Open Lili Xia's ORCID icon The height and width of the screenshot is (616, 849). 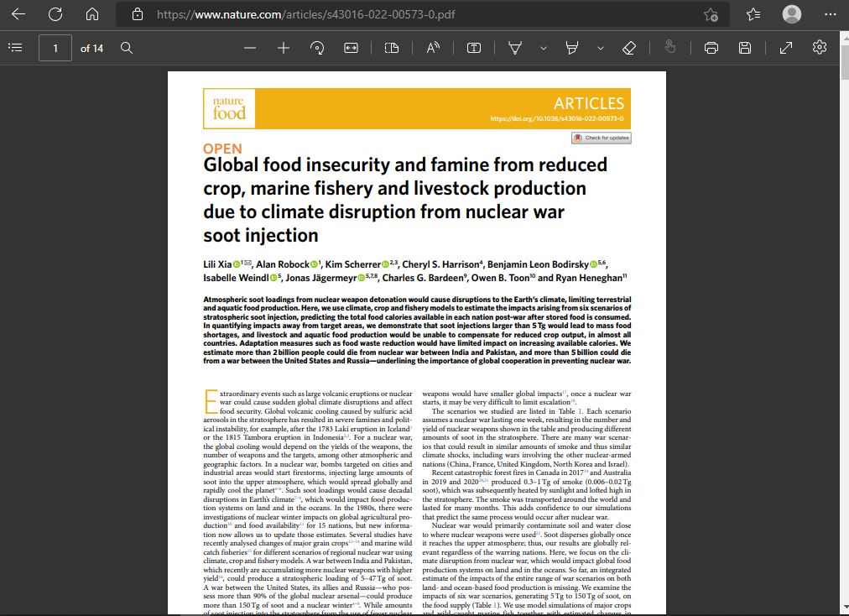point(237,264)
